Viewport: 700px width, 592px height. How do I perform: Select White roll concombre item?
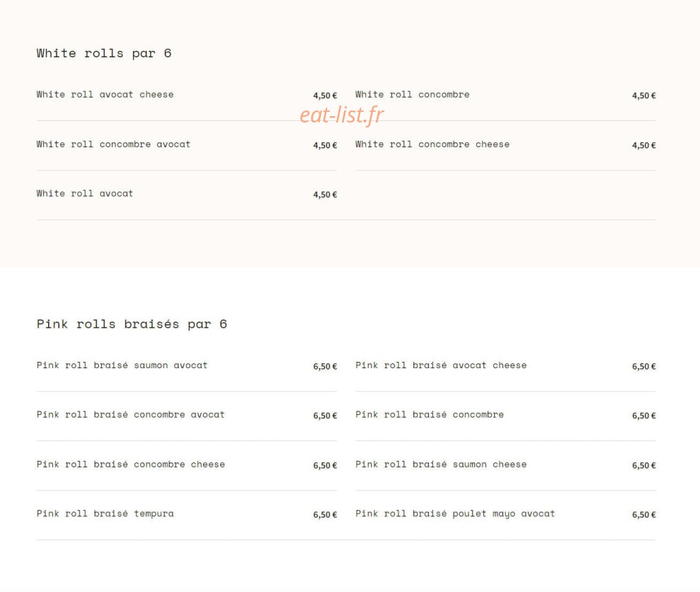412,95
